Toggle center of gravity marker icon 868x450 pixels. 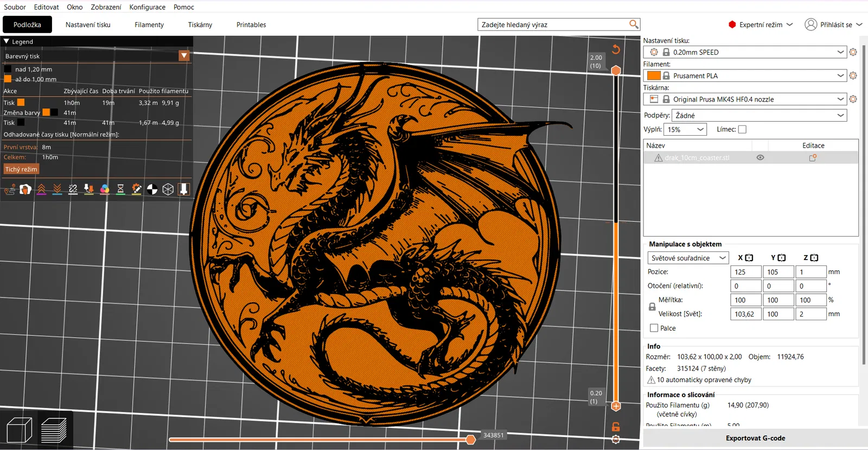coord(152,189)
